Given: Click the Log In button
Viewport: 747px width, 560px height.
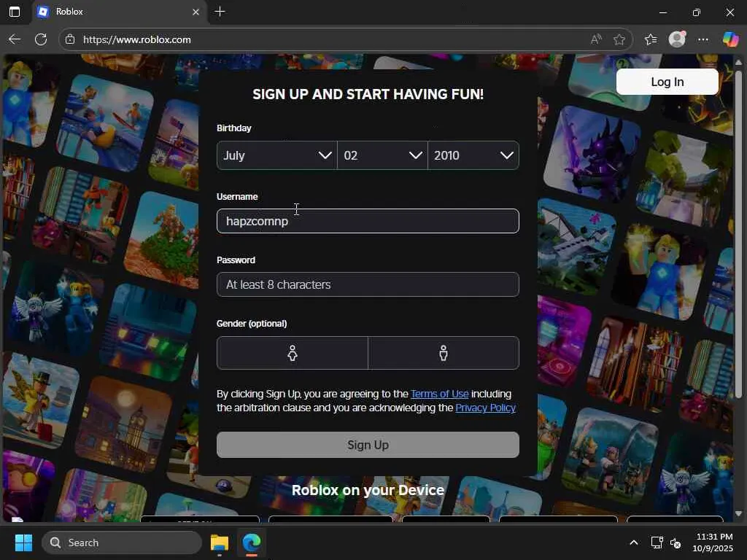Looking at the screenshot, I should pyautogui.click(x=667, y=82).
